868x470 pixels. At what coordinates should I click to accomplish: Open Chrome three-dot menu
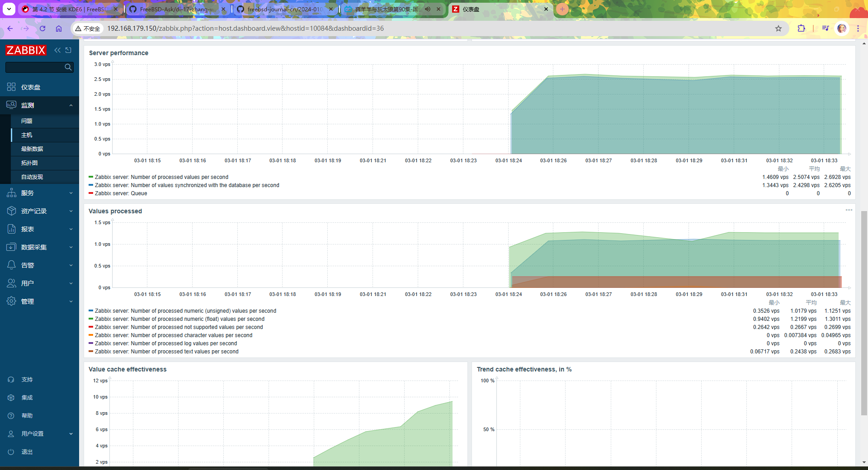click(858, 28)
